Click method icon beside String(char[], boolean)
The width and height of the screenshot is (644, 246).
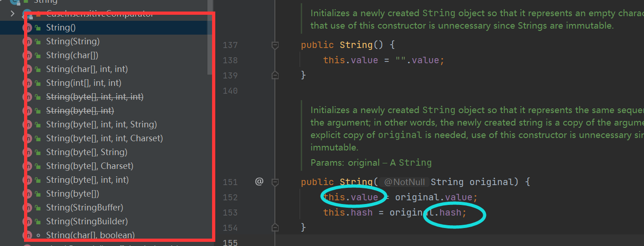pyautogui.click(x=27, y=235)
